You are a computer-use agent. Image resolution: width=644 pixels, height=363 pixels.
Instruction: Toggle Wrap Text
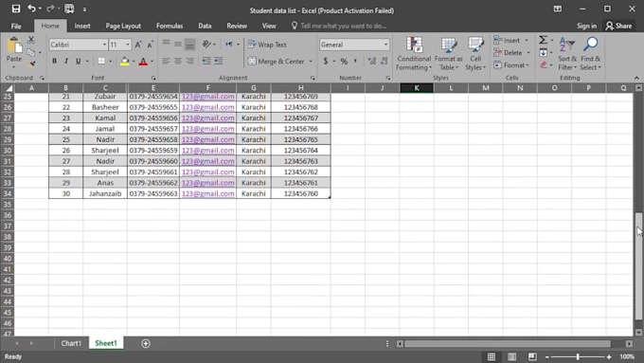pyautogui.click(x=267, y=45)
